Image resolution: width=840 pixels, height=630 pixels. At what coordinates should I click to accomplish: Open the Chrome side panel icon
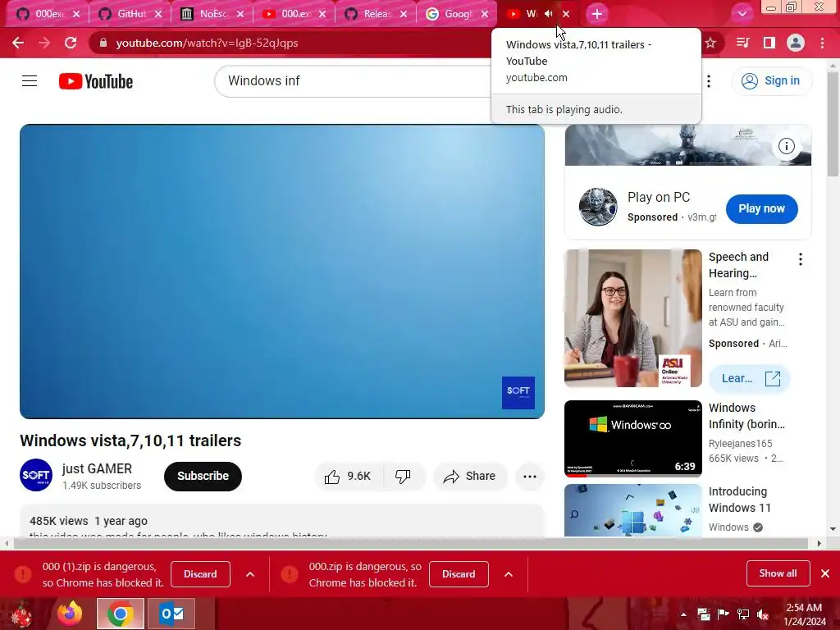click(x=769, y=43)
